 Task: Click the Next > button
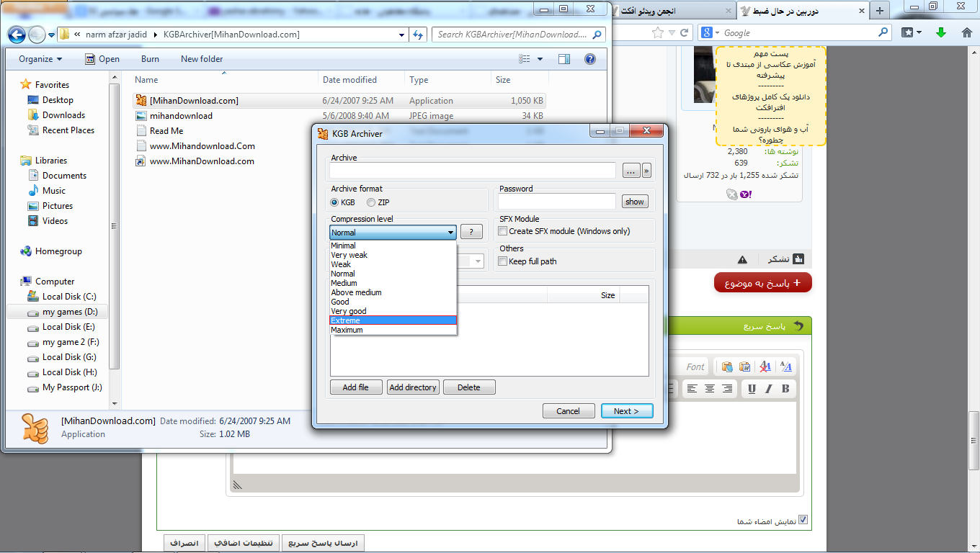pos(627,411)
